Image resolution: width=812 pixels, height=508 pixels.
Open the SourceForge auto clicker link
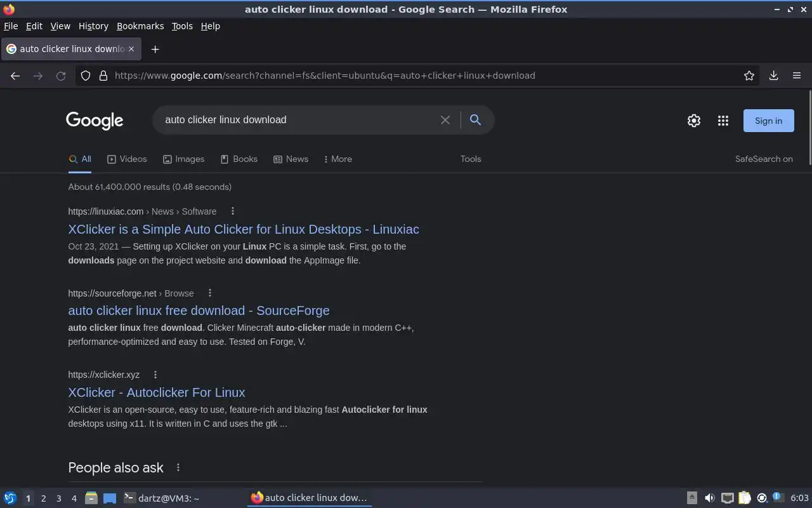coord(199,311)
